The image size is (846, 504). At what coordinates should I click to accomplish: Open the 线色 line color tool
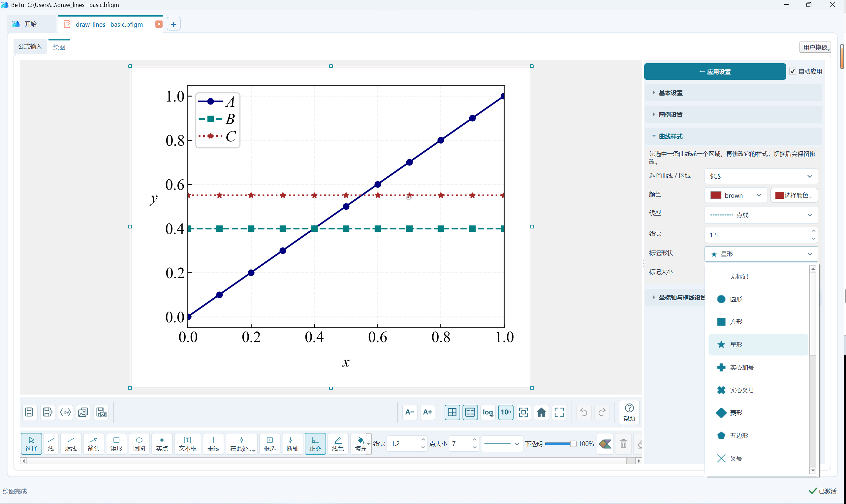338,444
